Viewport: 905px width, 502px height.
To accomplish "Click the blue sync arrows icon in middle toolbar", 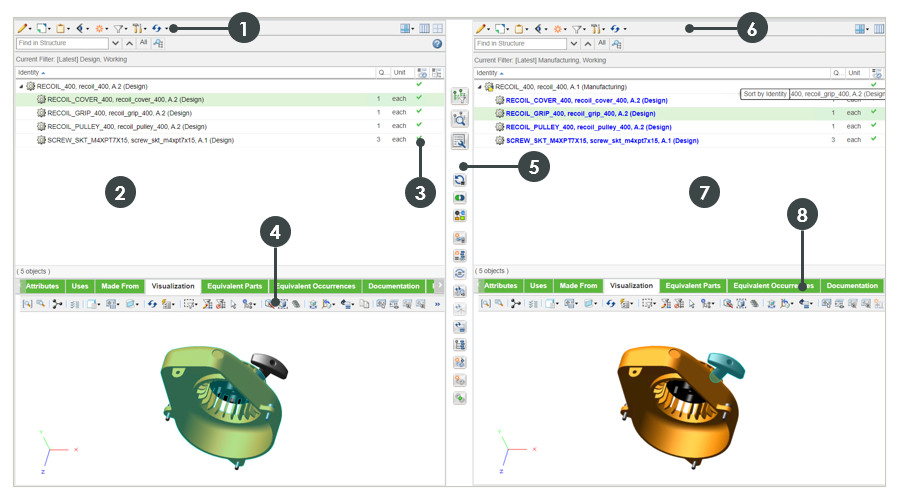I will click(x=459, y=180).
